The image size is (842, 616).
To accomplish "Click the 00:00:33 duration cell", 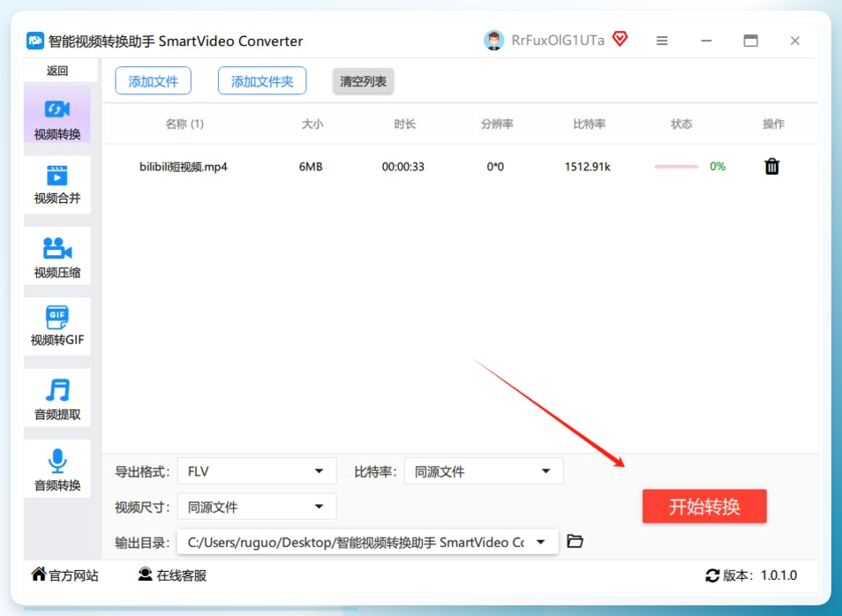I will [x=402, y=167].
